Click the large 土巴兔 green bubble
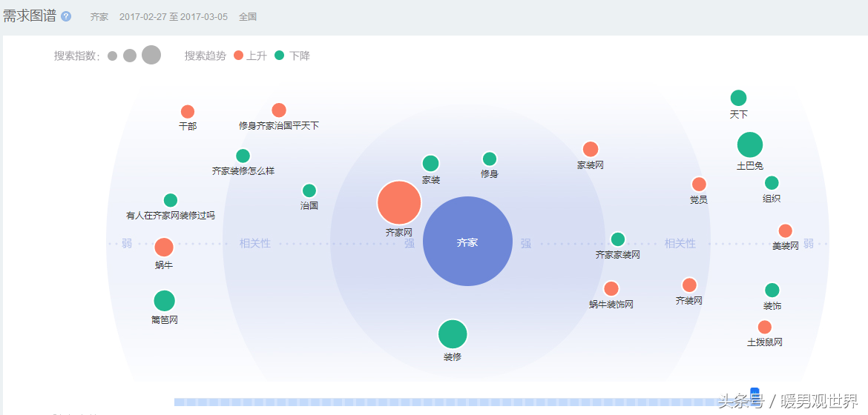868x415 pixels. coord(750,145)
